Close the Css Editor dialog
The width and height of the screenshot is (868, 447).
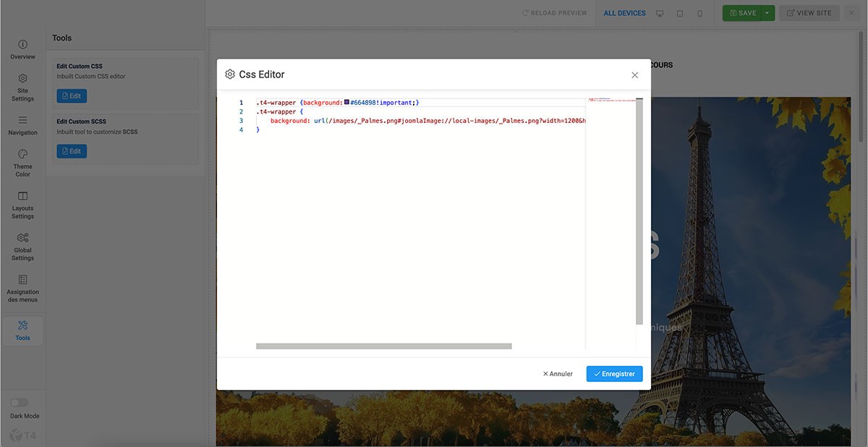click(x=634, y=75)
